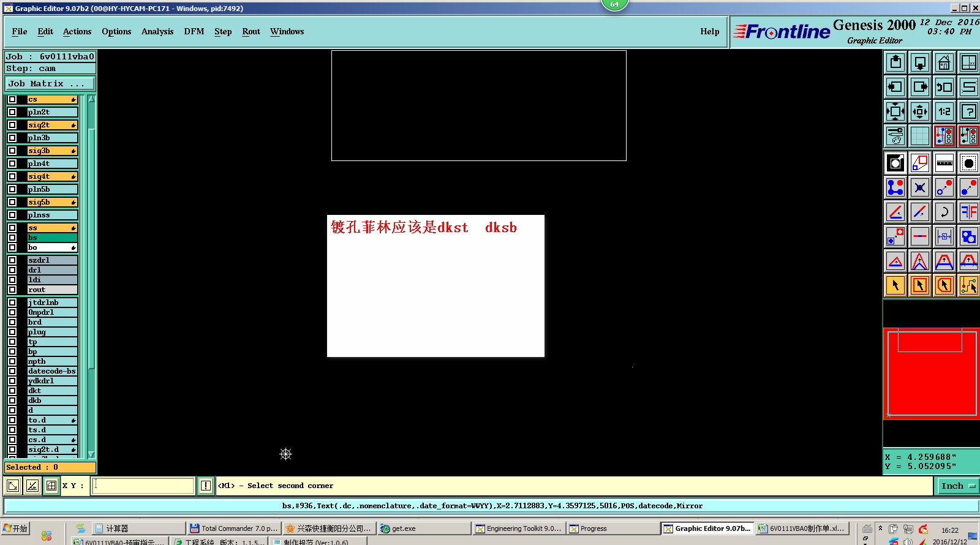Toggle the checkbox for layer pln2t
Screen dimensions: 980x545
[x=12, y=112]
